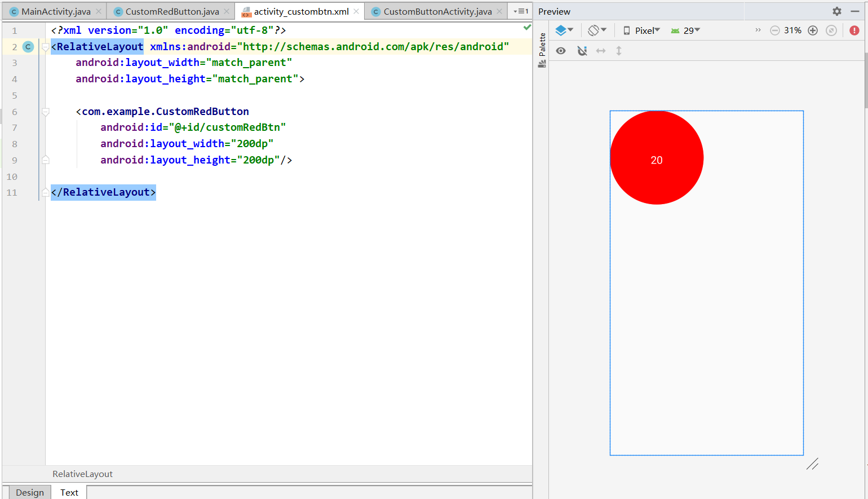Viewport: 868px width, 499px height.
Task: Open view options eye icon
Action: [x=561, y=51]
